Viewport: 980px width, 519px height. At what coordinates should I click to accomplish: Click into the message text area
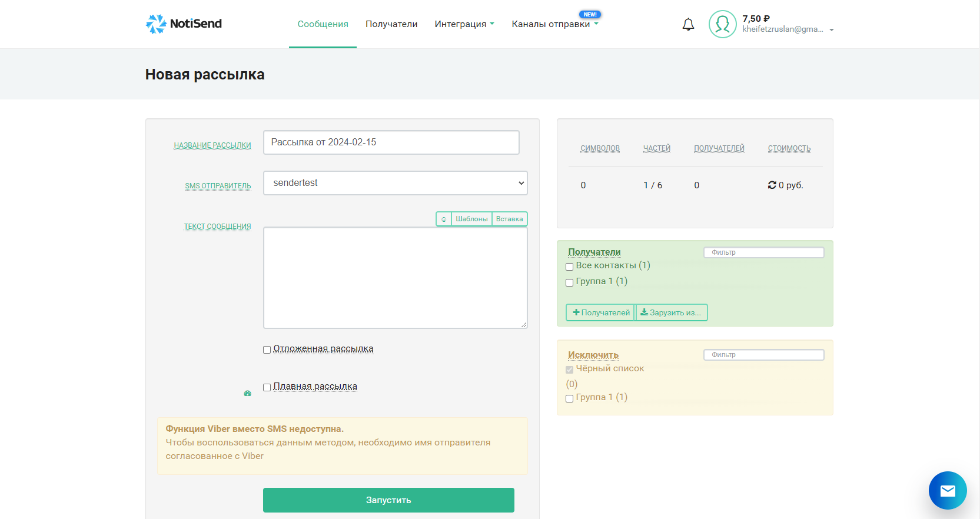pyautogui.click(x=396, y=278)
